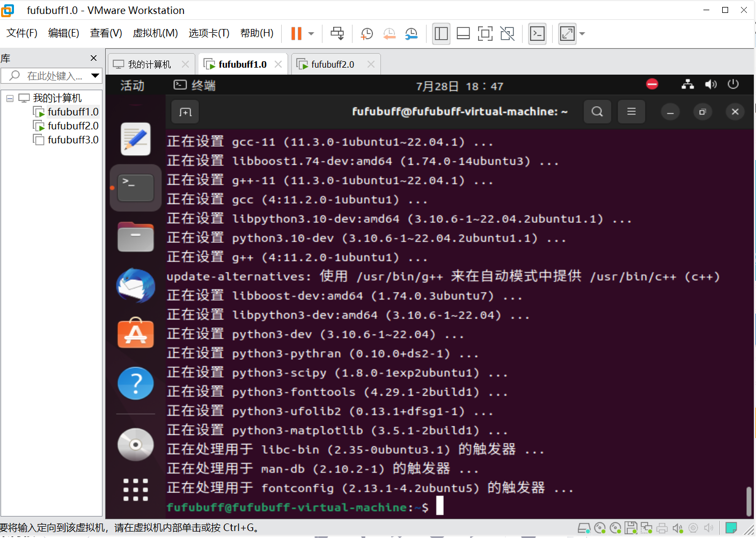756x538 pixels.
Task: Click the volume speaker icon in Ubuntu bar
Action: tap(711, 84)
